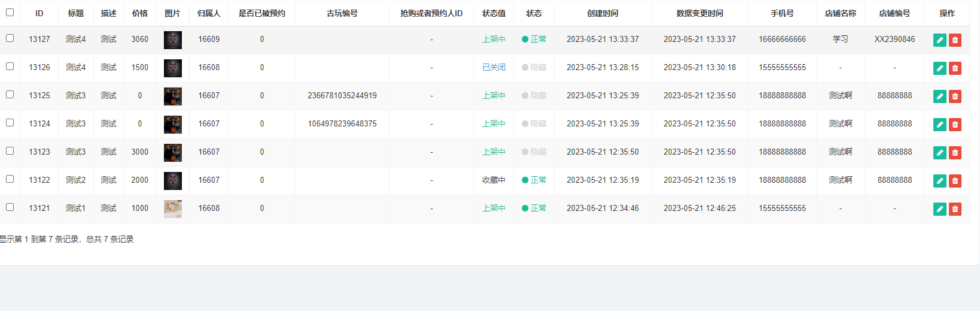Screen dimensions: 980x311
Task: Edit record 13126 using pencil icon
Action: [939, 68]
